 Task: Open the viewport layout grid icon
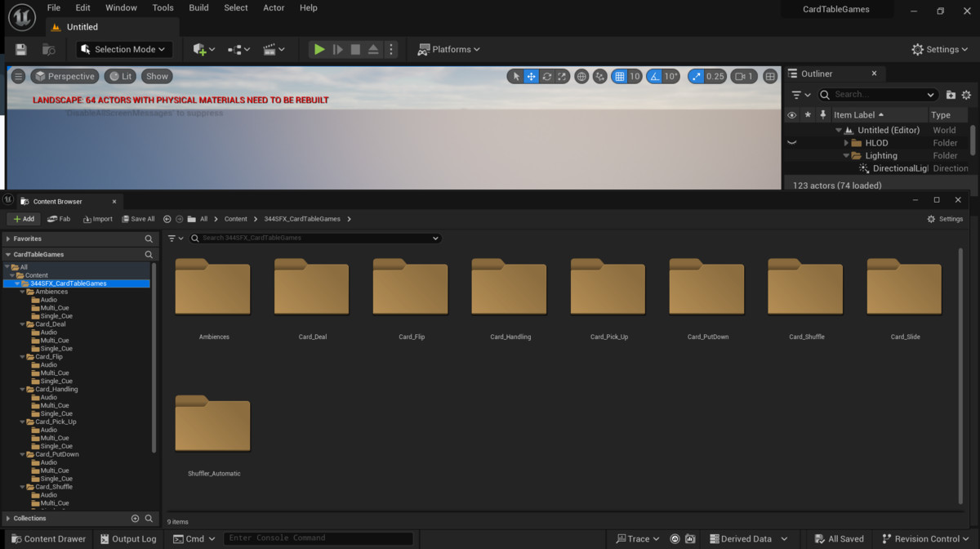[x=770, y=76]
